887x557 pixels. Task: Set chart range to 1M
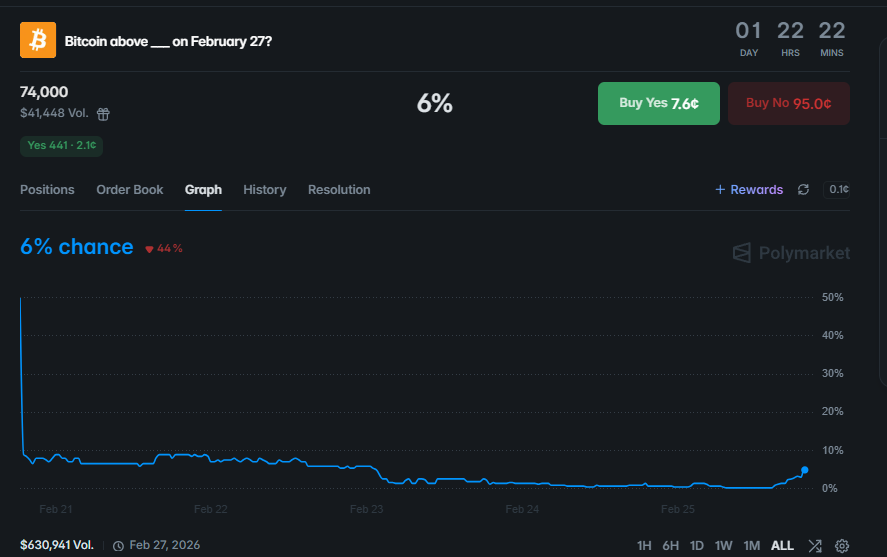pyautogui.click(x=751, y=546)
